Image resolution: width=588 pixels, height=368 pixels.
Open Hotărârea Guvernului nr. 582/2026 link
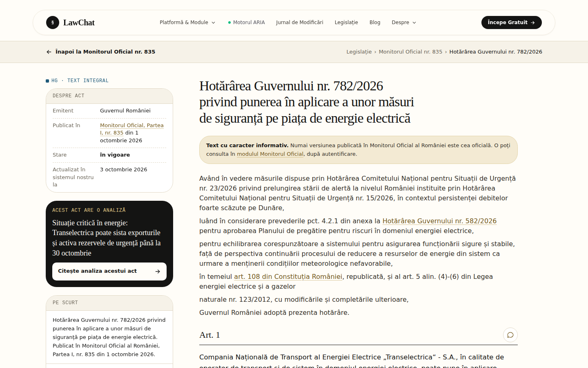pyautogui.click(x=439, y=221)
